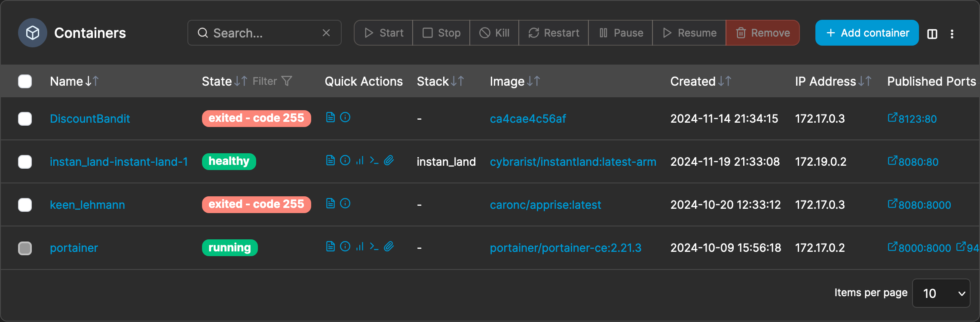
Task: Open stats icon for portainer container
Action: (x=360, y=246)
